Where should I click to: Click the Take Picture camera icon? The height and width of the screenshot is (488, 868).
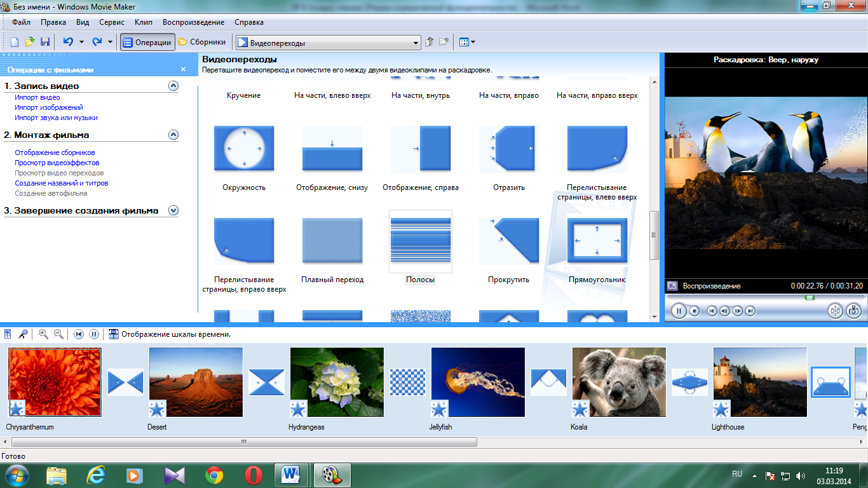853,311
